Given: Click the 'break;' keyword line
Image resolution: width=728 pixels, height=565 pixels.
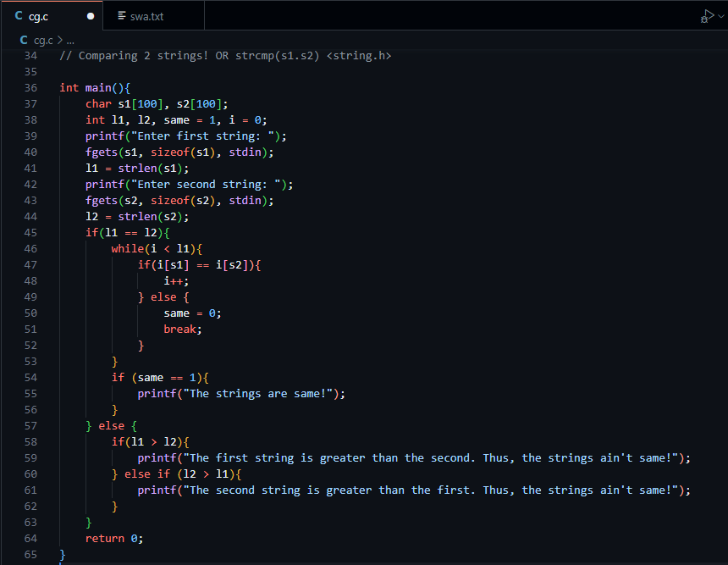Looking at the screenshot, I should click(x=183, y=330).
